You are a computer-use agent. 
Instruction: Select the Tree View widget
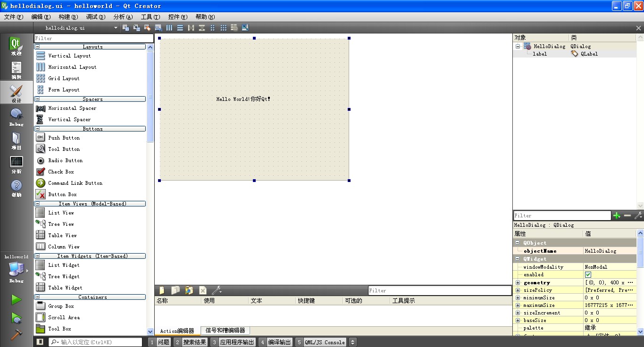click(61, 224)
